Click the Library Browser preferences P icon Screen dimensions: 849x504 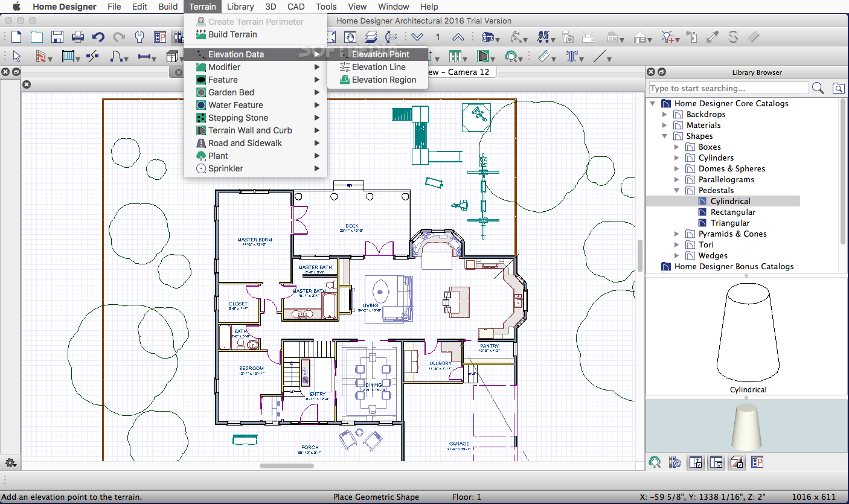pos(757,462)
